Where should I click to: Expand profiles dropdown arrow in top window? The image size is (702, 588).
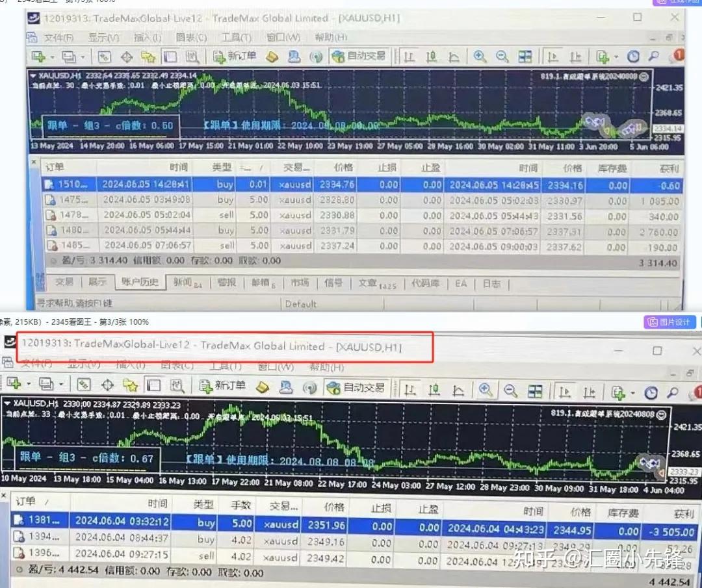pos(83,57)
